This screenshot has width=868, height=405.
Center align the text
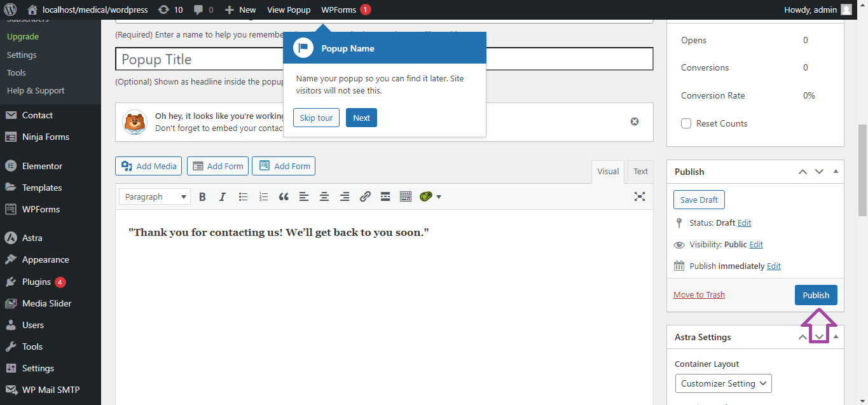point(324,197)
